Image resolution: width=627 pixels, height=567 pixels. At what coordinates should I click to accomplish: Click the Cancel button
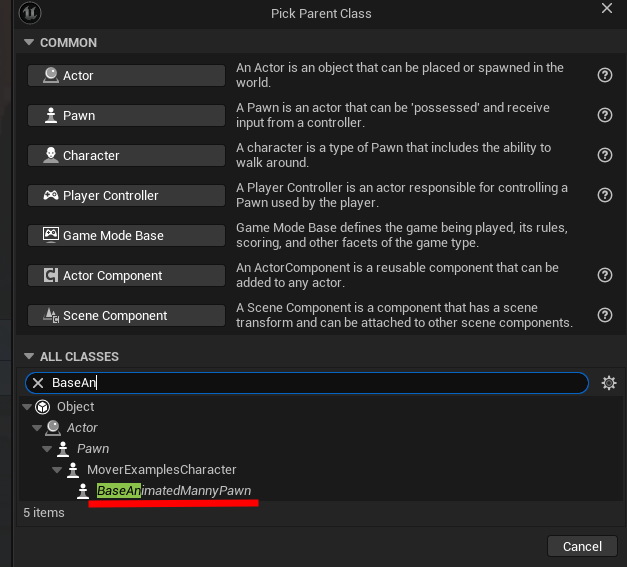point(582,546)
